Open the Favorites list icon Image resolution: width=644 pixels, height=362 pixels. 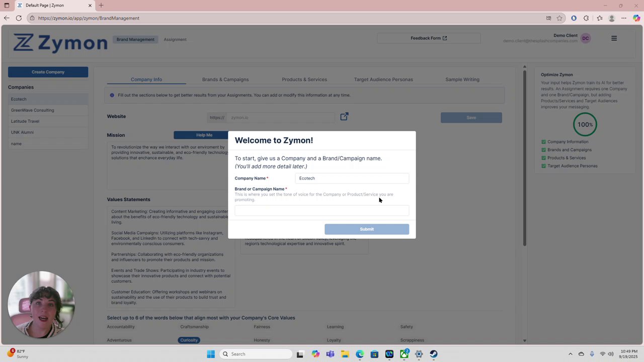(599, 18)
